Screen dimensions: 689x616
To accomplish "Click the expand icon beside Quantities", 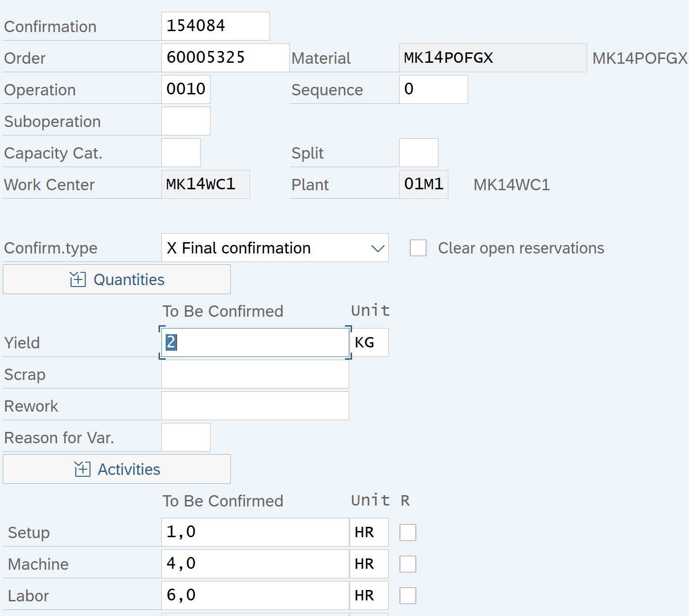I will (x=78, y=279).
